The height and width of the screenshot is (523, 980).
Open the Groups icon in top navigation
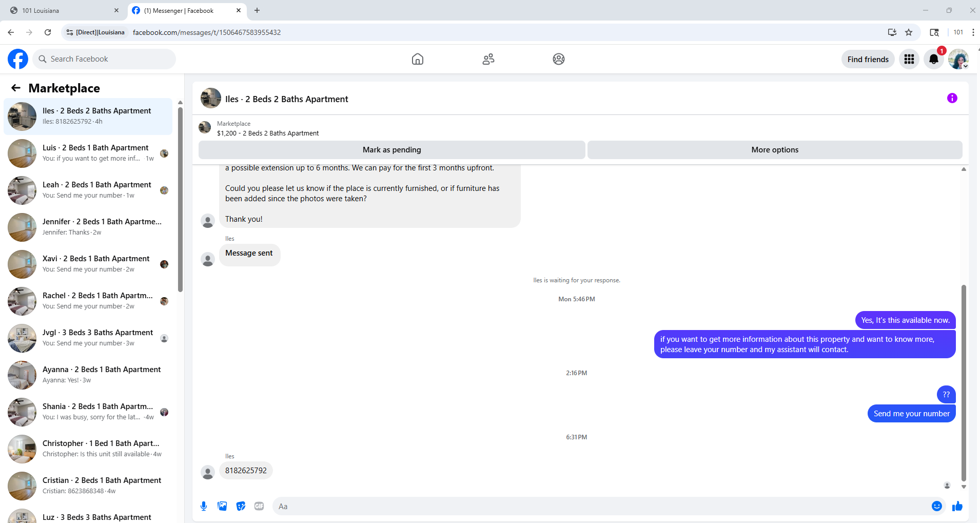pyautogui.click(x=559, y=59)
